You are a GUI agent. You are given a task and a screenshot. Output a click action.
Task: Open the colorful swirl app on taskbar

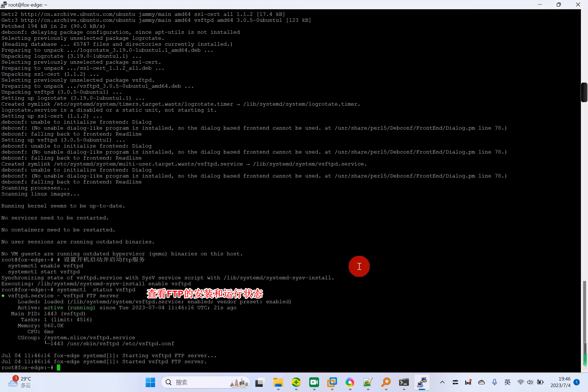(350, 382)
